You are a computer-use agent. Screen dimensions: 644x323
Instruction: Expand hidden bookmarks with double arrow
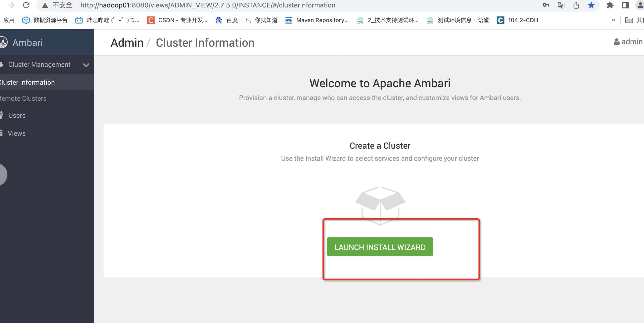tap(613, 20)
